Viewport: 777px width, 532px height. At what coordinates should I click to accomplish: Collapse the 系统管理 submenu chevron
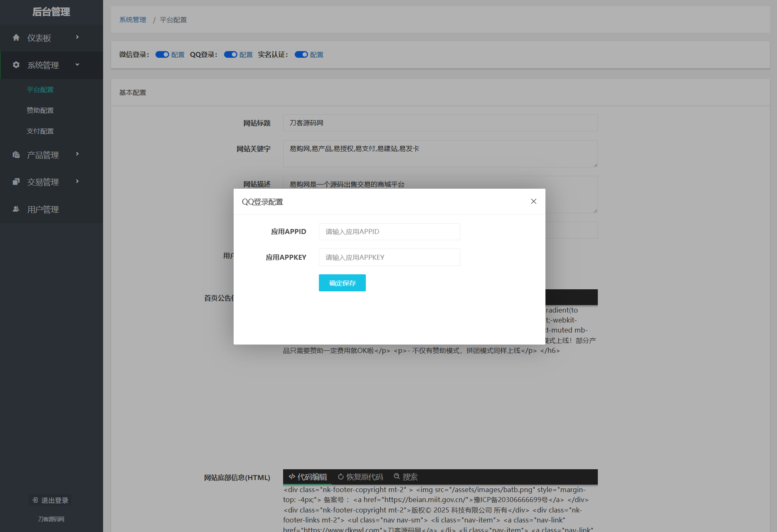point(77,65)
